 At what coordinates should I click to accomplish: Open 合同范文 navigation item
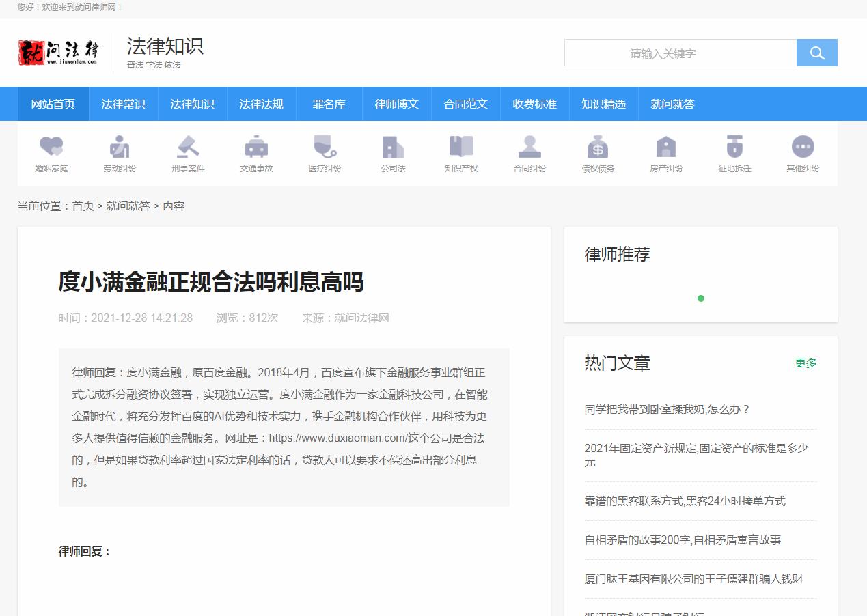tap(466, 104)
